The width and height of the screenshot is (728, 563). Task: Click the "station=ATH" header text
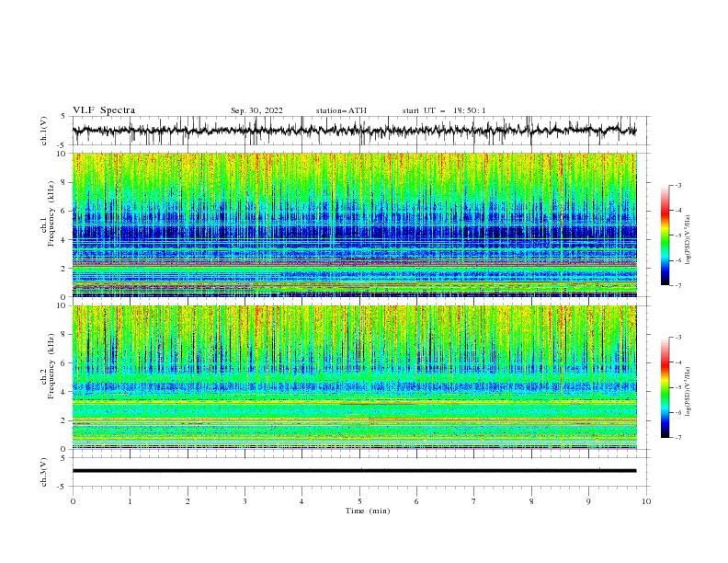[x=341, y=110]
